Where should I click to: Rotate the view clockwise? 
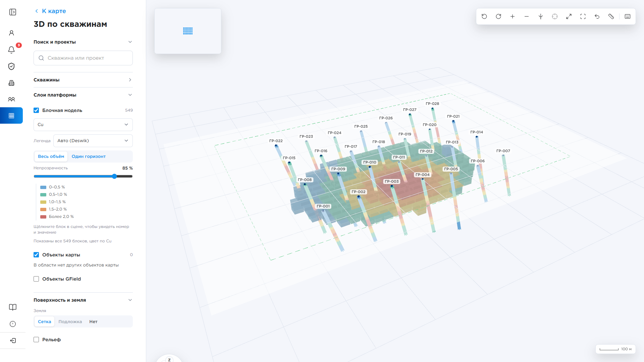coord(498,16)
